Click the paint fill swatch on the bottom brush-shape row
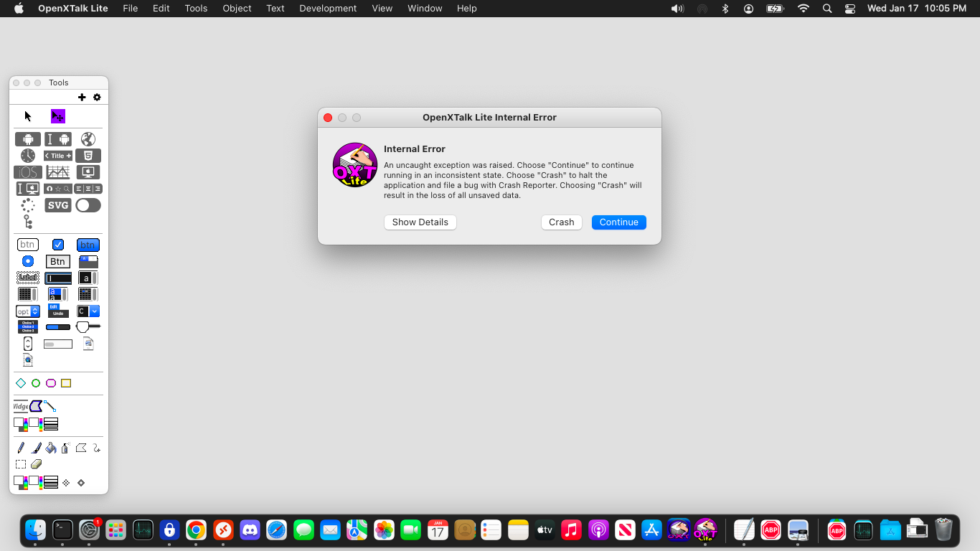The width and height of the screenshot is (980, 551). 21,482
